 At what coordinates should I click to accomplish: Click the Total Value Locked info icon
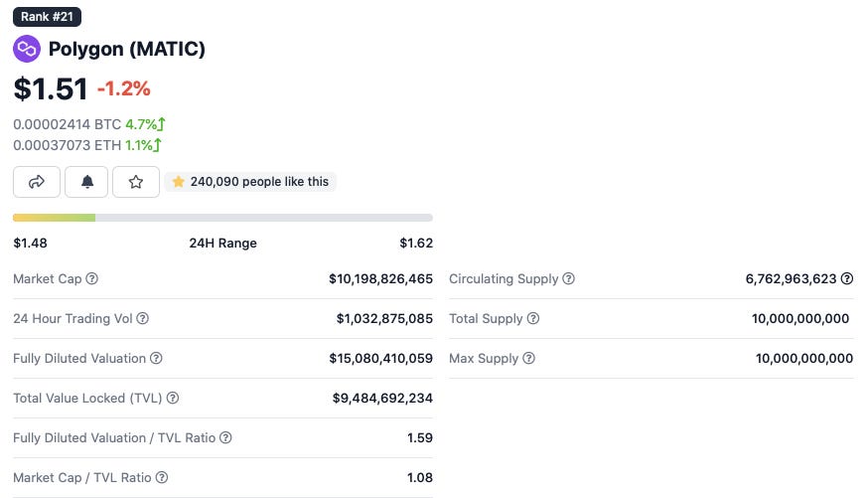[x=173, y=398]
